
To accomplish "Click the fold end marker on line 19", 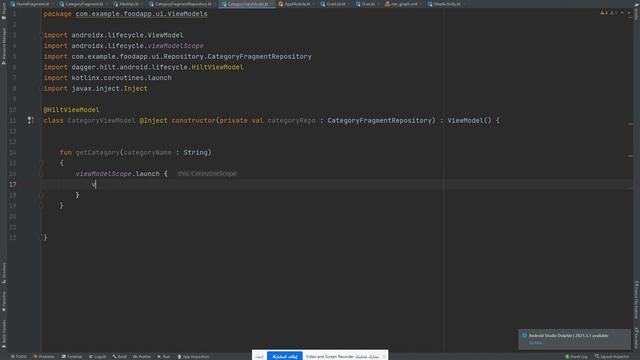I will [42, 206].
